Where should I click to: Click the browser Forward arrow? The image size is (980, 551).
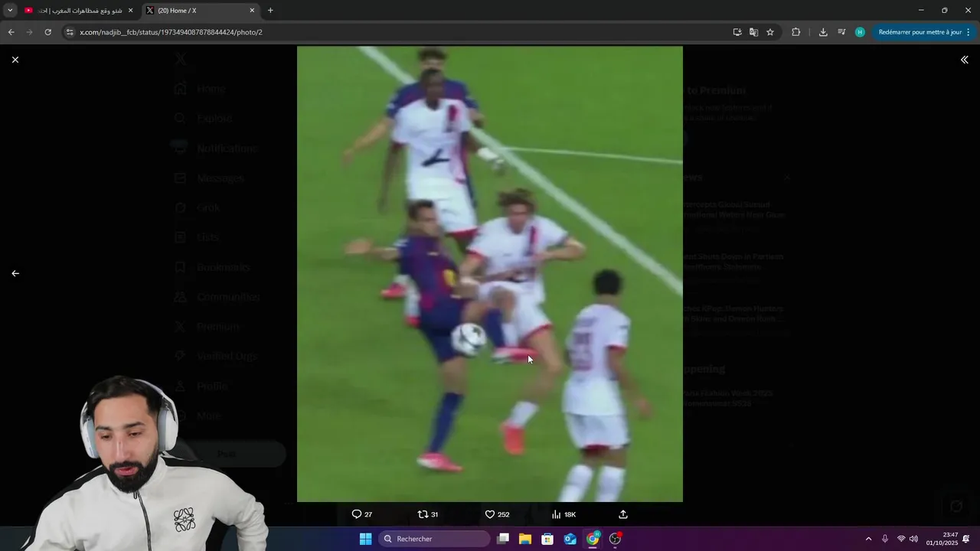[x=29, y=32]
